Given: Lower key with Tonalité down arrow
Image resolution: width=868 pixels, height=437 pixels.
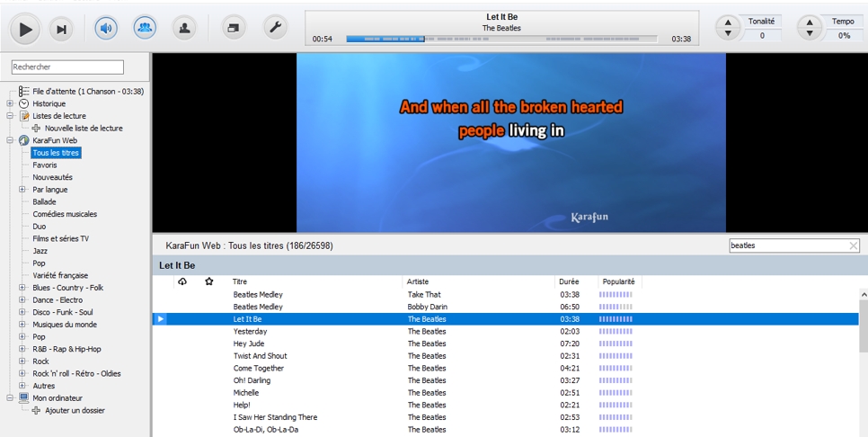Looking at the screenshot, I should pyautogui.click(x=729, y=32).
